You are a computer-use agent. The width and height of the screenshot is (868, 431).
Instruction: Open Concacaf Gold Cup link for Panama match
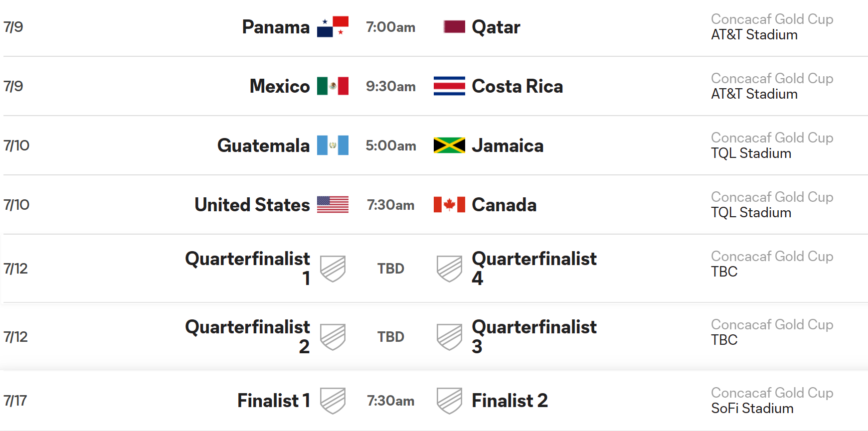(772, 19)
